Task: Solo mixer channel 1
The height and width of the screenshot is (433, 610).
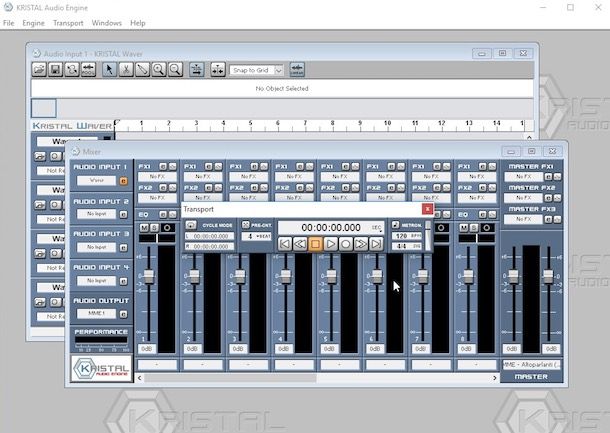Action: click(x=154, y=228)
